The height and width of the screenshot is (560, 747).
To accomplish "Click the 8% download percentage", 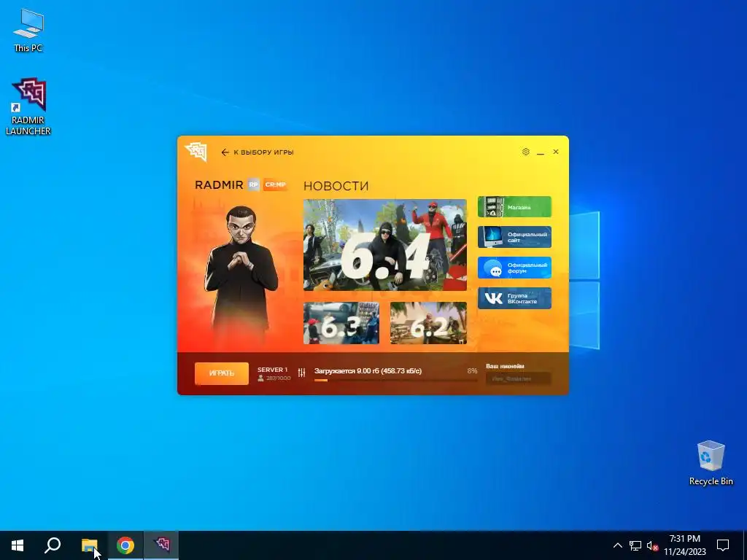I will coord(472,370).
